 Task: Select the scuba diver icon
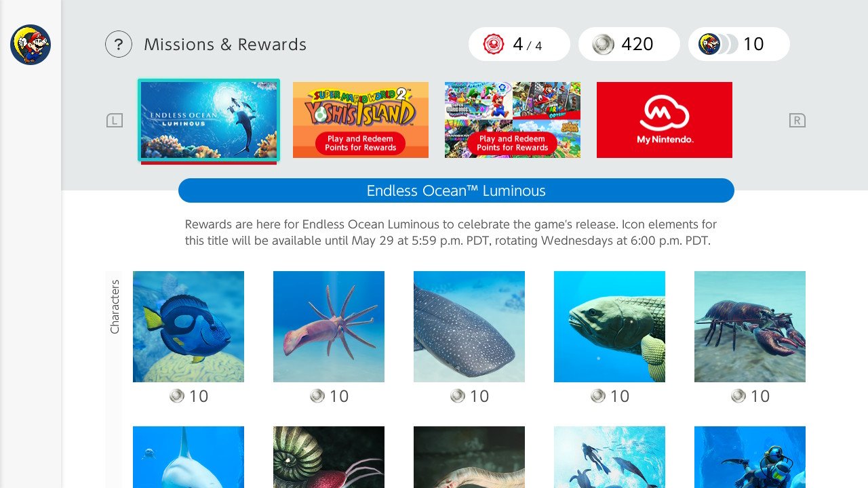click(x=750, y=457)
